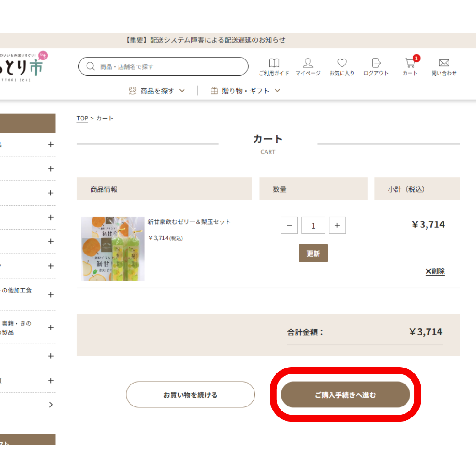Expand the 商品を探す dropdown chevron
The height and width of the screenshot is (476, 476).
183,91
